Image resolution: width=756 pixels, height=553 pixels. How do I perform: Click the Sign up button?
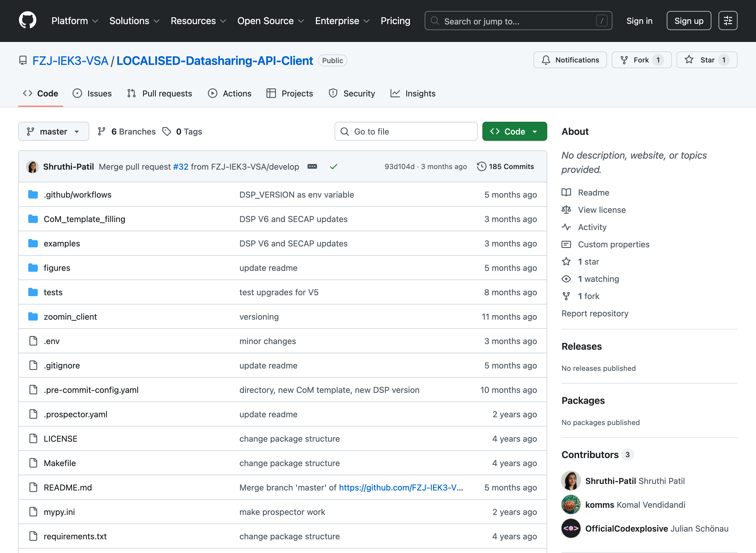tap(688, 21)
